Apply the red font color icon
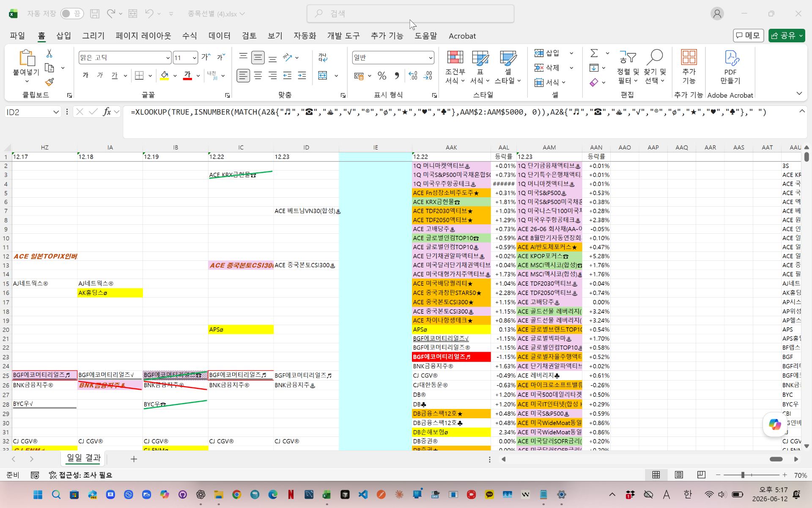Viewport: 812px width, 508px height. tap(188, 76)
